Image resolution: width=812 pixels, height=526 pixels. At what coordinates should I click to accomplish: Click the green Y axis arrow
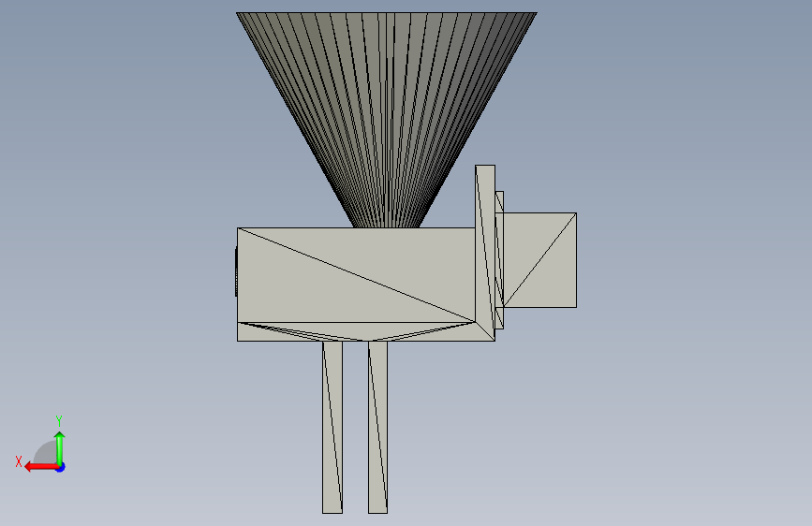pos(60,447)
